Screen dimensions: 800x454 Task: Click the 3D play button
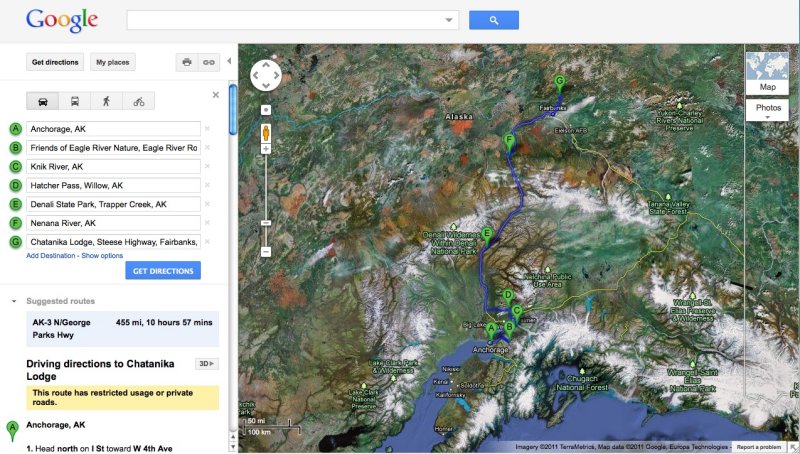tap(207, 364)
